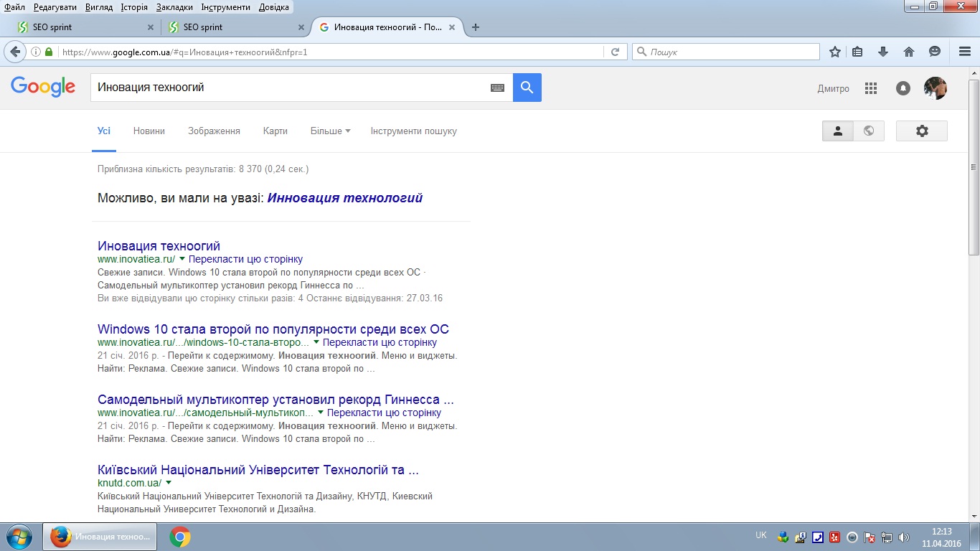Open the Windows Start menu
Screen dimensions: 980x551
tap(19, 537)
